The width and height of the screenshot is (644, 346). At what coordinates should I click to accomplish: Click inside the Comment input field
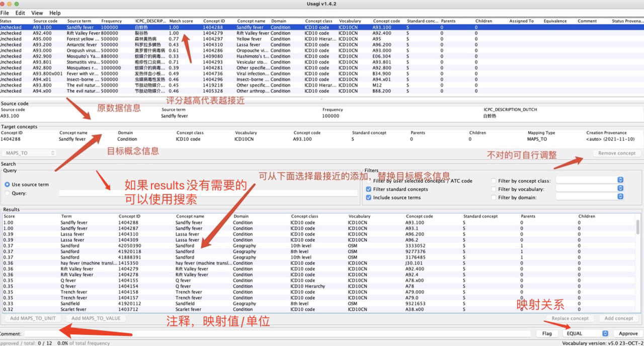pyautogui.click(x=252, y=333)
